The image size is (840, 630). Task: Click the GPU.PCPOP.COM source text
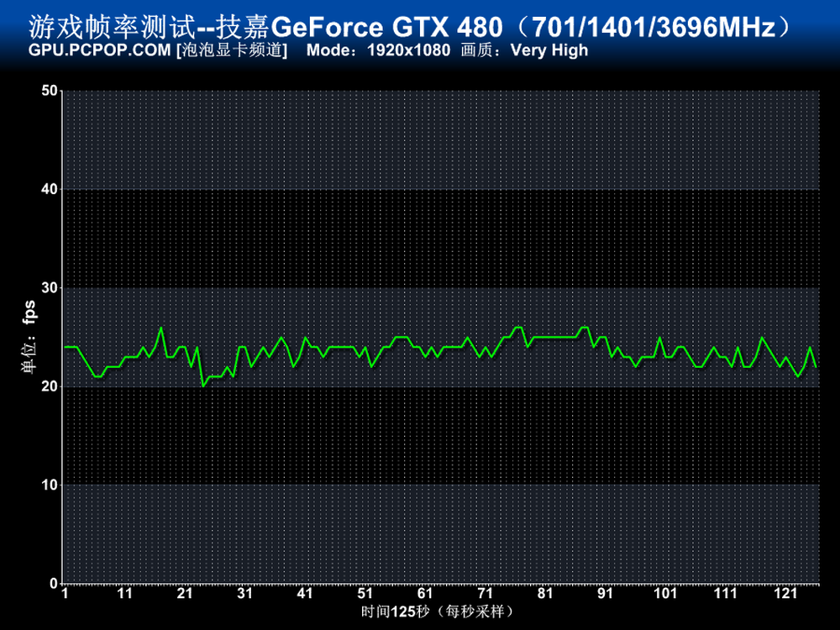[100, 50]
